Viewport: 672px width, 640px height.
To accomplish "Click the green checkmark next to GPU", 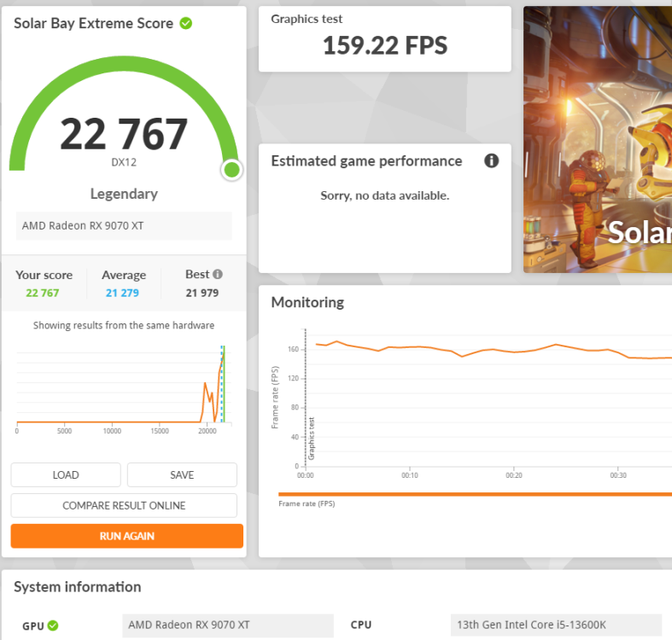I will coord(53,625).
